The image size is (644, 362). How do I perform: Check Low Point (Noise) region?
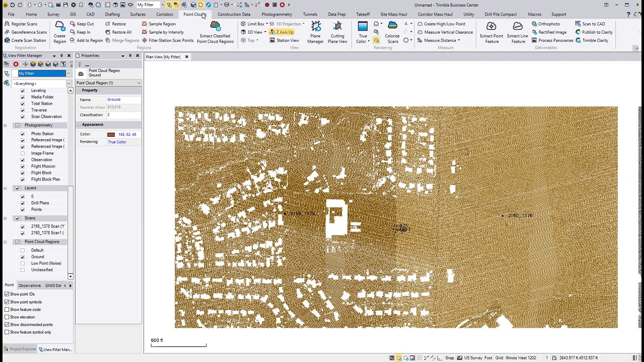pyautogui.click(x=22, y=263)
